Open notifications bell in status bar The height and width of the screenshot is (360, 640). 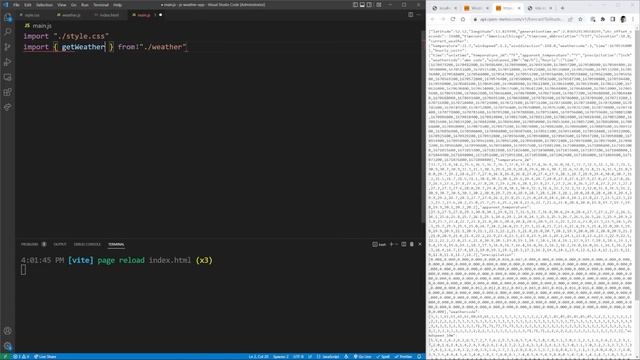click(x=419, y=357)
